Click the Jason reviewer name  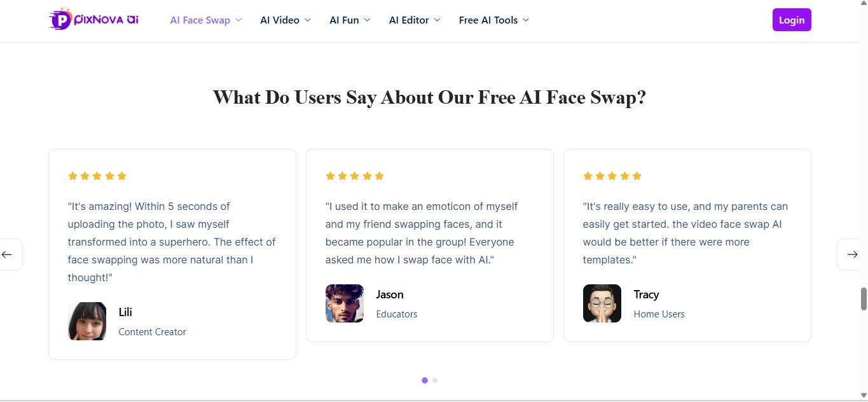click(x=390, y=295)
